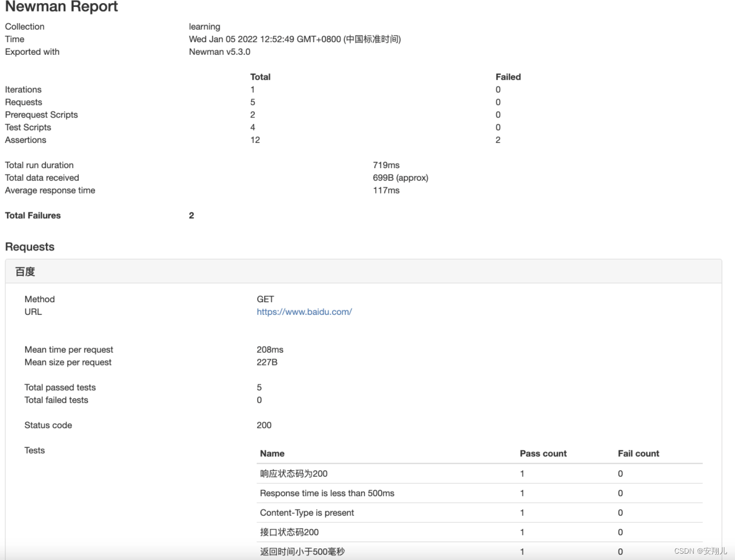Click the 'Prerequest Scripts' row label
The image size is (735, 560).
pos(41,115)
